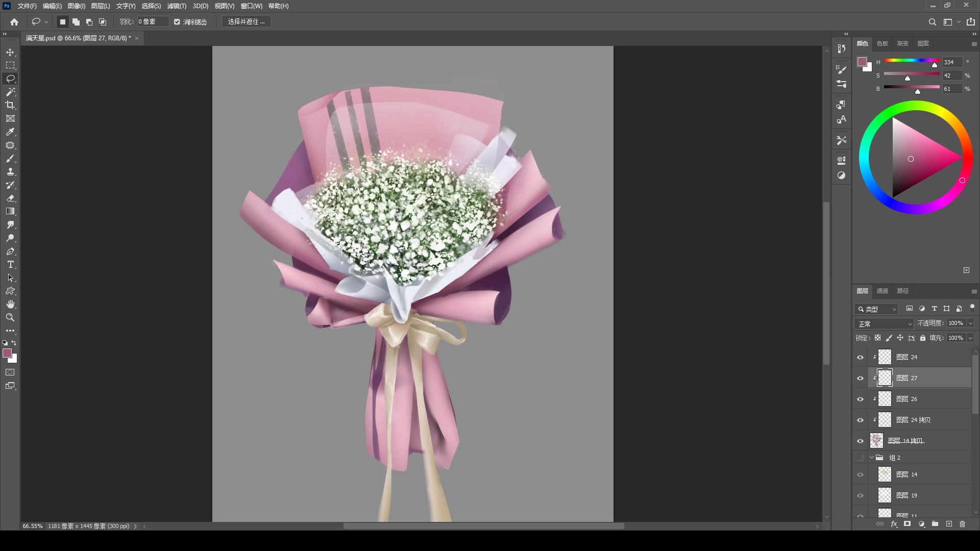This screenshot has height=551, width=980.
Task: Select the Horizontal Type tool
Action: point(10,264)
